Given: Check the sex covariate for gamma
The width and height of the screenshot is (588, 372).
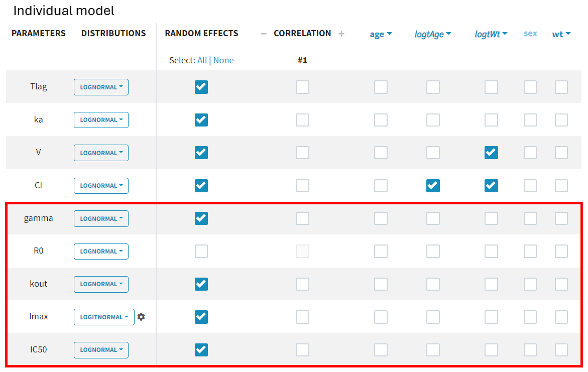Looking at the screenshot, I should coord(530,218).
